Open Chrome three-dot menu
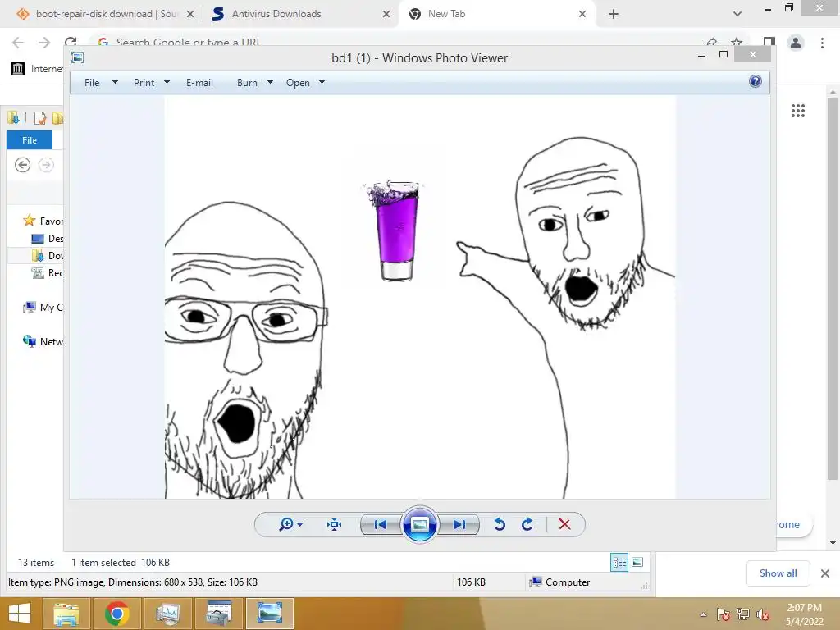 pyautogui.click(x=822, y=43)
